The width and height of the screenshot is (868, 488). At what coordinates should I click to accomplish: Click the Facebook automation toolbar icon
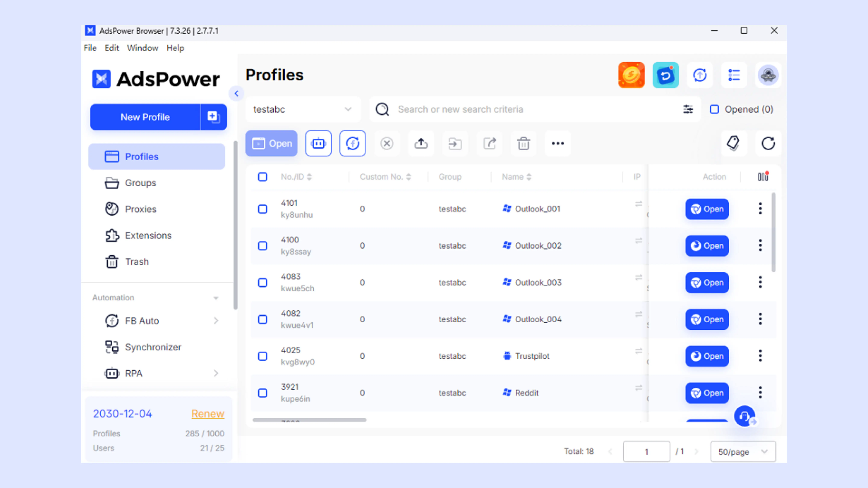[x=352, y=144]
